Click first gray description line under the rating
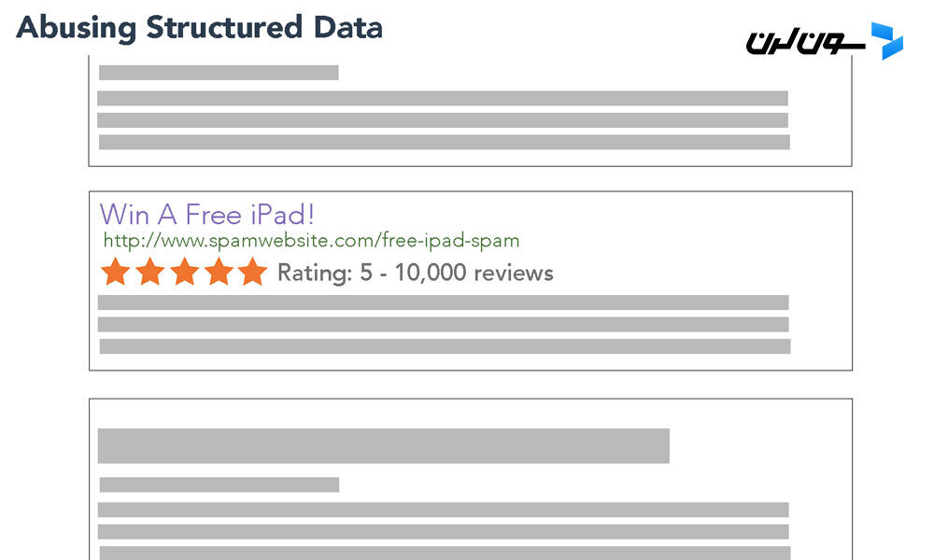 (x=443, y=302)
